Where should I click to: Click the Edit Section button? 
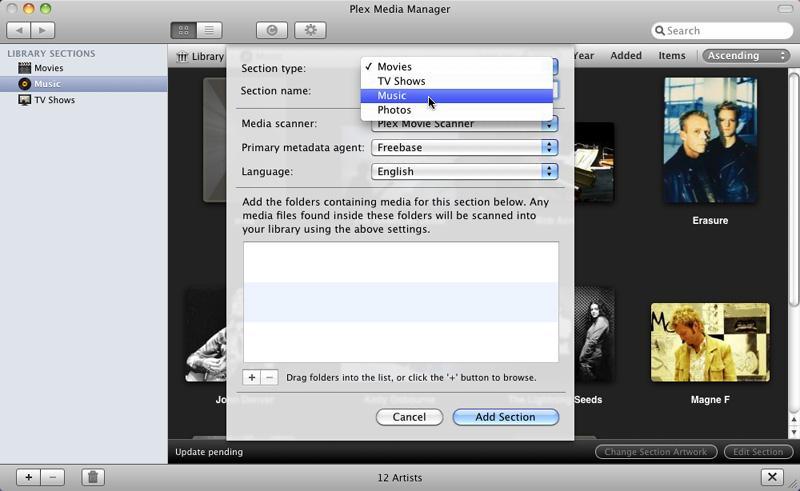pyautogui.click(x=758, y=452)
